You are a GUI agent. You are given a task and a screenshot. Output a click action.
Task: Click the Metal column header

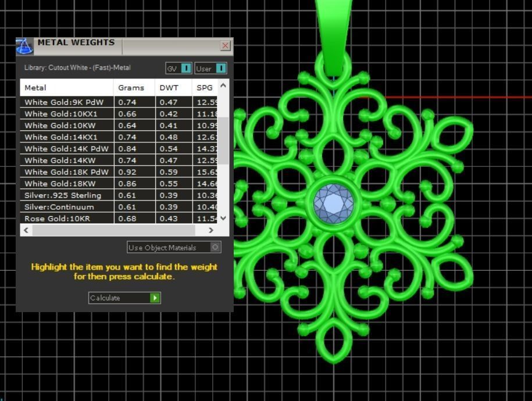coord(67,88)
